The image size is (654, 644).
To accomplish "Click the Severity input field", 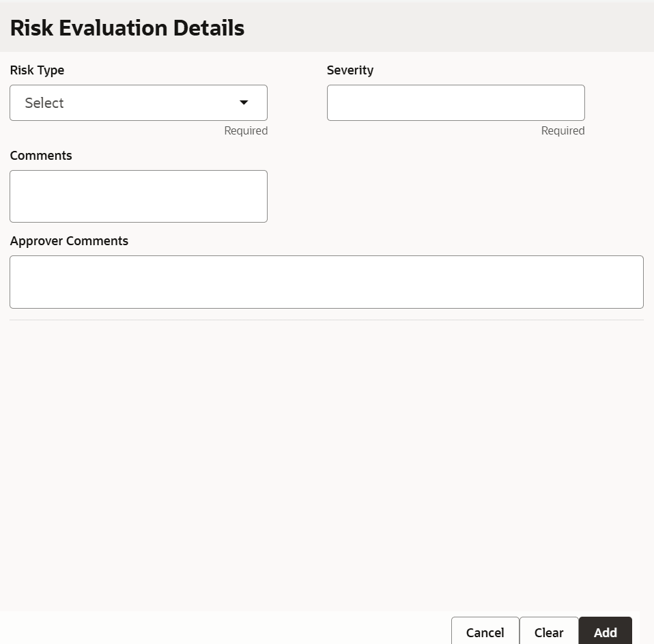I will 456,102.
